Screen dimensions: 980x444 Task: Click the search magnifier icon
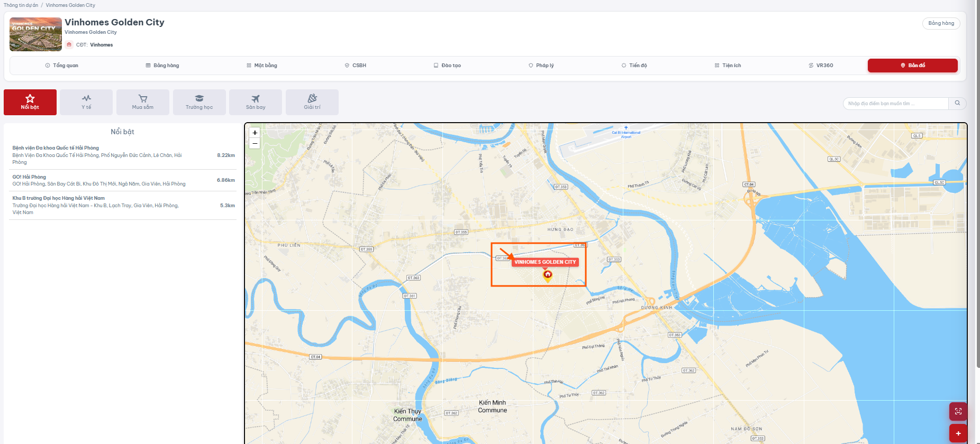(x=957, y=103)
